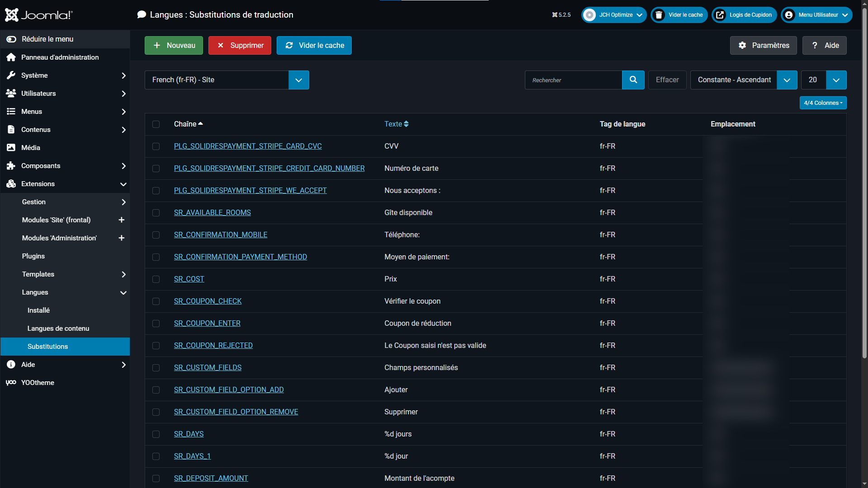868x488 pixels.
Task: Click the Média image icon
Action: (11, 148)
